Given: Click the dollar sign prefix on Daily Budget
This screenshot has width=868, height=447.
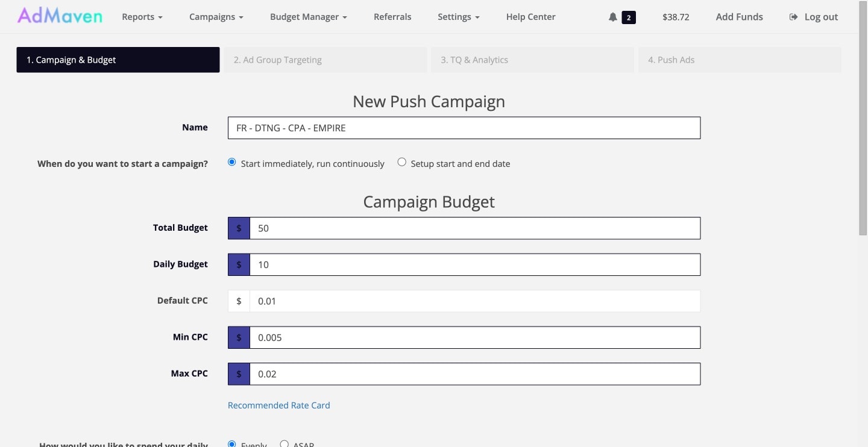Looking at the screenshot, I should (238, 264).
